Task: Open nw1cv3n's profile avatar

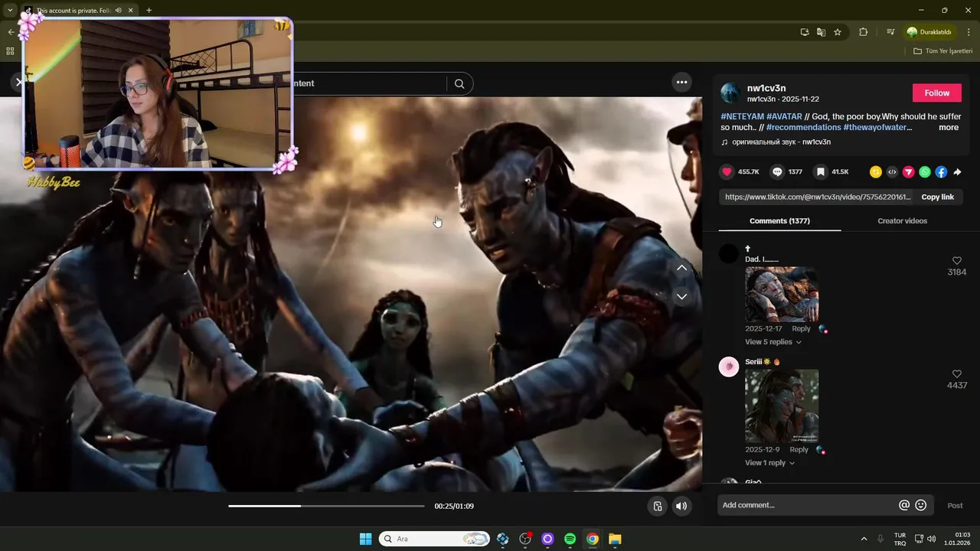Action: (730, 93)
